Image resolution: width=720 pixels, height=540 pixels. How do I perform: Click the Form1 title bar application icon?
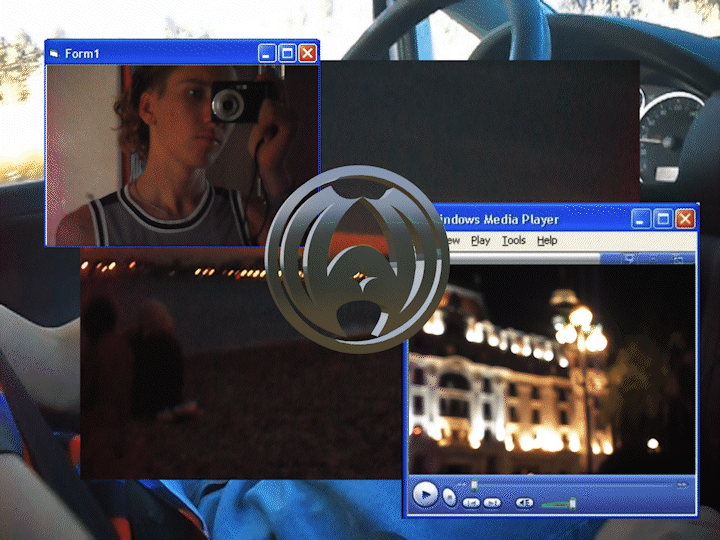[54, 54]
